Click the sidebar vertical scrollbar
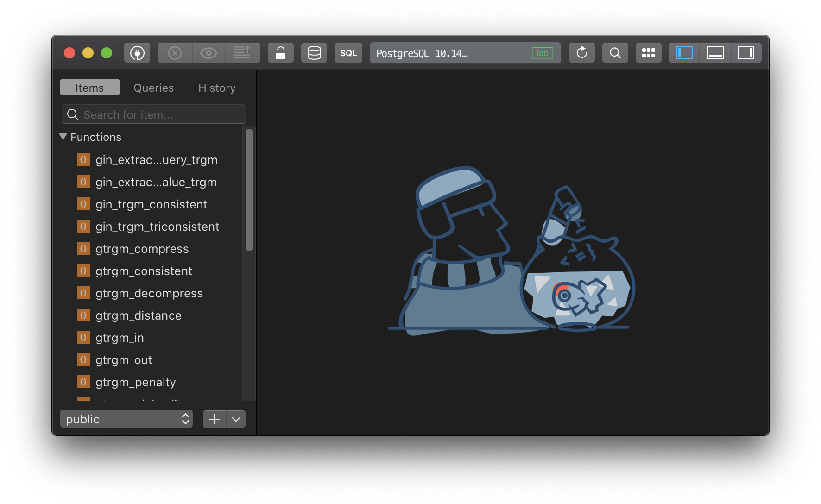Viewport: 821px width, 504px height. point(249,190)
